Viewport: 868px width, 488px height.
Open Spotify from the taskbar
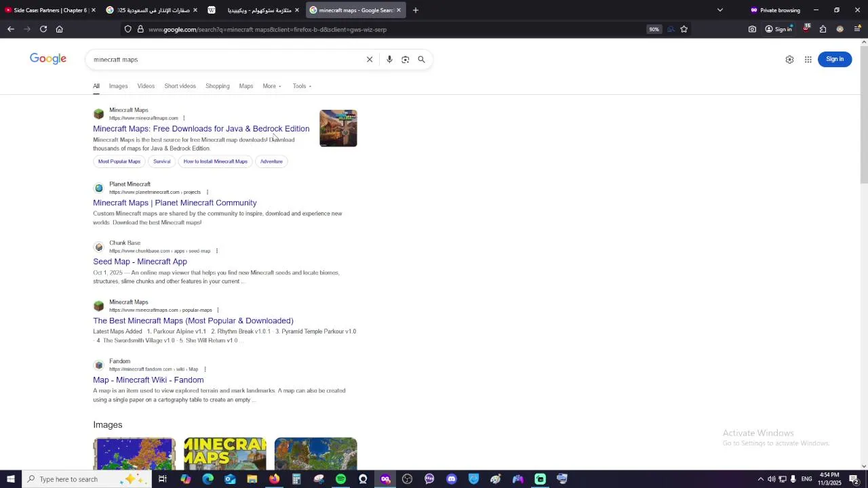pyautogui.click(x=340, y=479)
